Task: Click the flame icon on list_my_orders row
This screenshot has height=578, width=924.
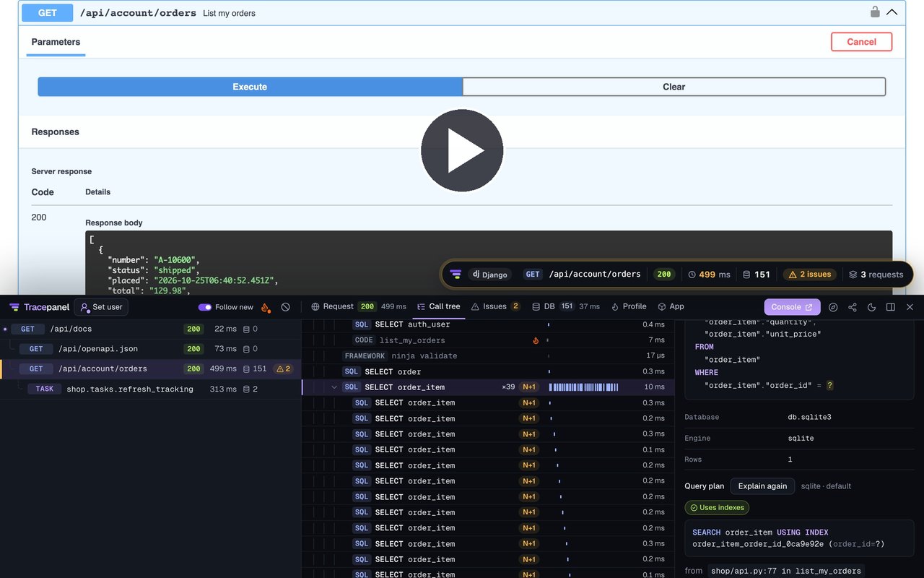Action: 536,340
